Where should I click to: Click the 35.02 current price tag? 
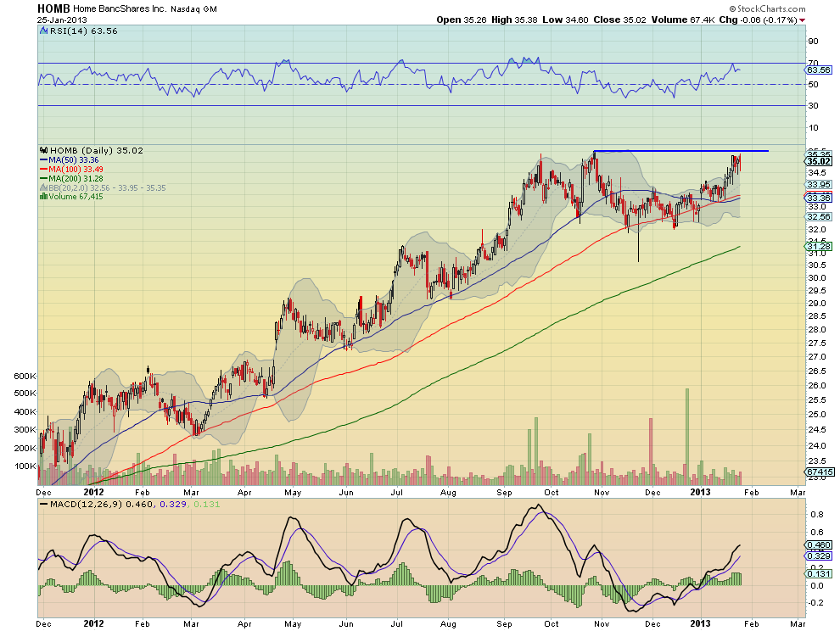click(815, 160)
